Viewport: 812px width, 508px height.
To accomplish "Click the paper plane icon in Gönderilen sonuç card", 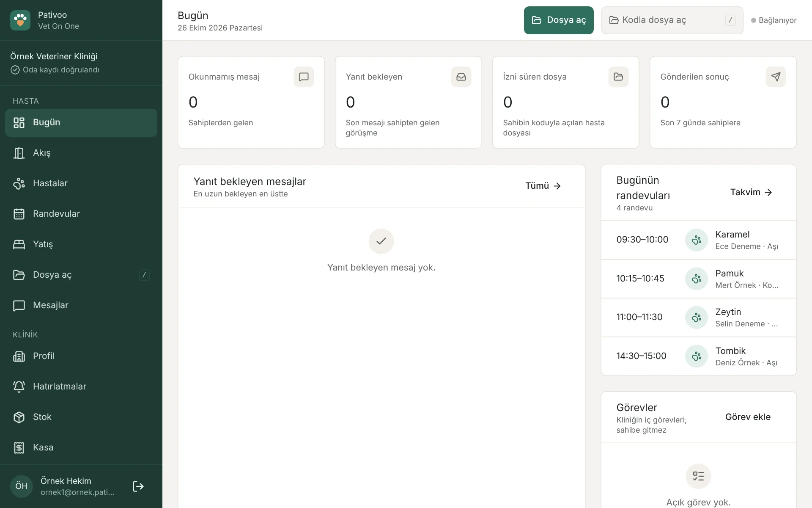I will (776, 77).
